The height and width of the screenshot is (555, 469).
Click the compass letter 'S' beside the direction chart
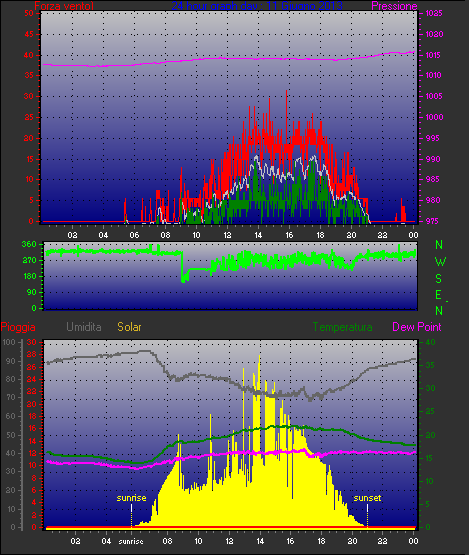(x=439, y=279)
